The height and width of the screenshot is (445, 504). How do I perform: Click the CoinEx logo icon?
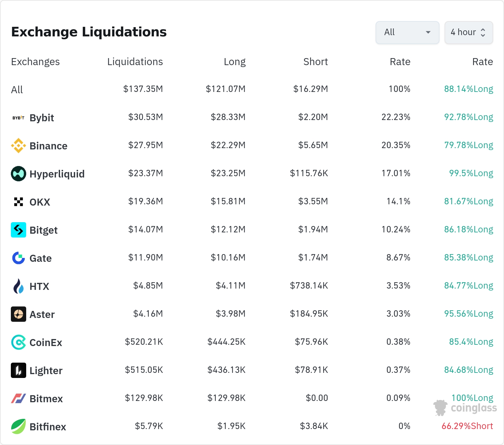tap(19, 342)
